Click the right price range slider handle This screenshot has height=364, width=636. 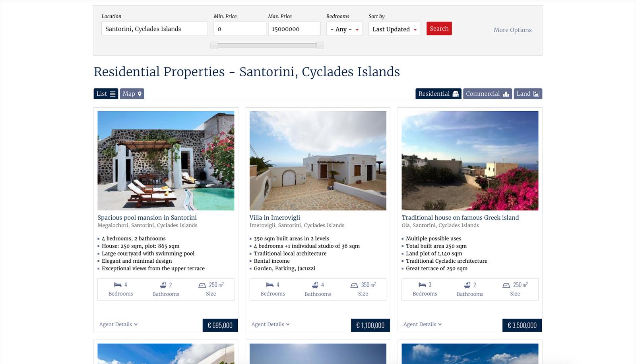click(320, 45)
